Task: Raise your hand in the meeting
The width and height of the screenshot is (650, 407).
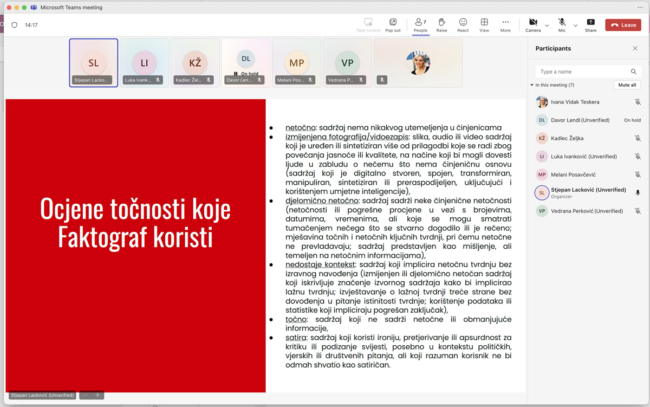Action: coord(441,24)
